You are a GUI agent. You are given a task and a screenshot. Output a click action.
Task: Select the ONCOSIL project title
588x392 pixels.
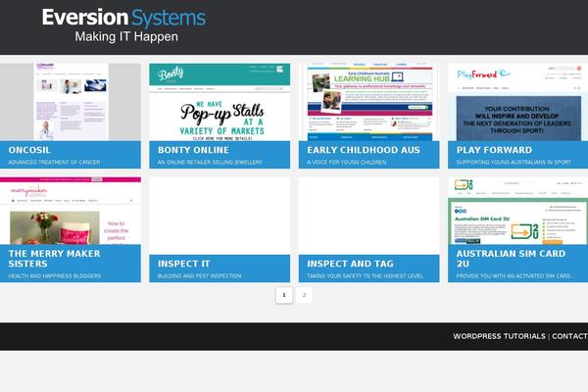(x=29, y=150)
